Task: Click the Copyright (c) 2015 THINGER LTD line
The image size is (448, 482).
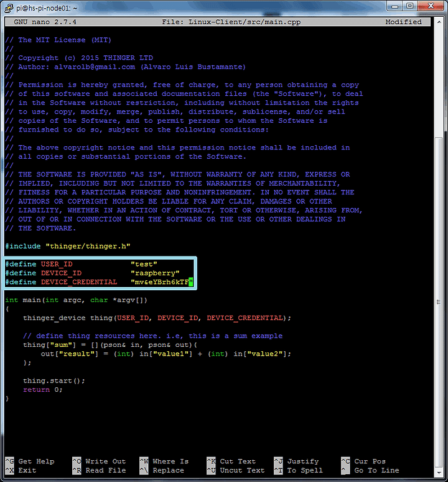Action: [x=79, y=58]
